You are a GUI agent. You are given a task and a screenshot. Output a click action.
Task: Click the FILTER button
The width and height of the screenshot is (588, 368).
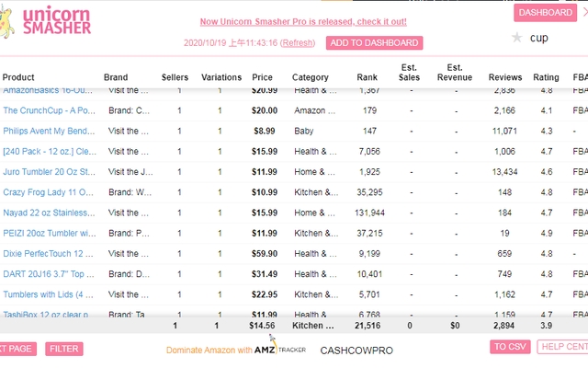click(63, 349)
